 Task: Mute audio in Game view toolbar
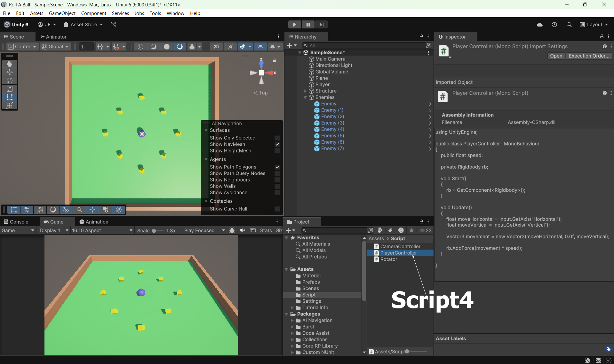click(242, 230)
